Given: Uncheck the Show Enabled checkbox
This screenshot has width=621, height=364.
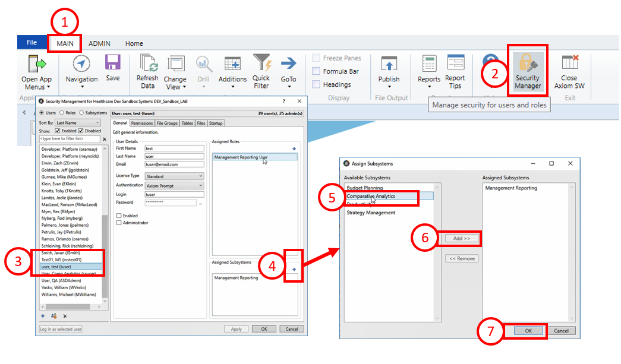Looking at the screenshot, I should point(58,131).
